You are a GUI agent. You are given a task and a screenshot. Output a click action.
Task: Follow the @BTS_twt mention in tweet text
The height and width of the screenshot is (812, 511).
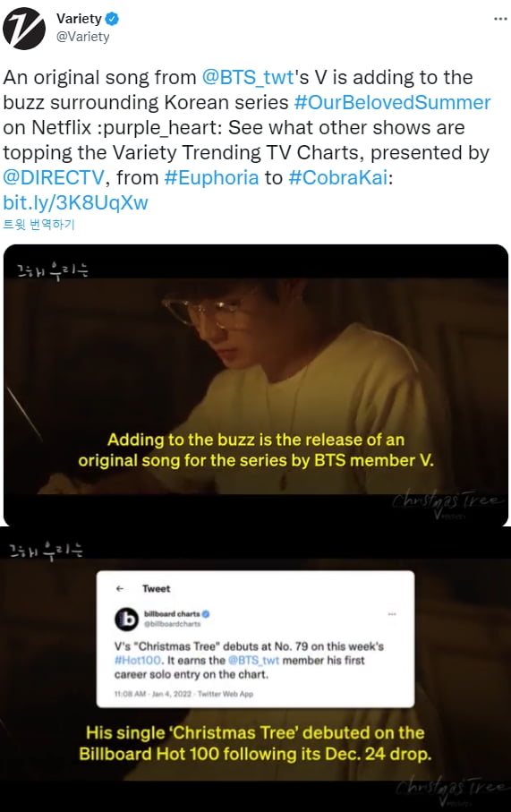[x=248, y=78]
